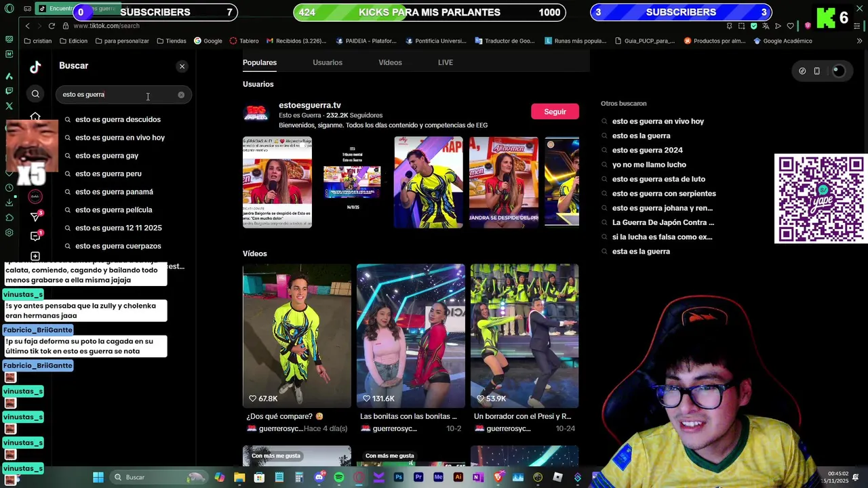Show more bookmarks chevron

click(x=859, y=41)
